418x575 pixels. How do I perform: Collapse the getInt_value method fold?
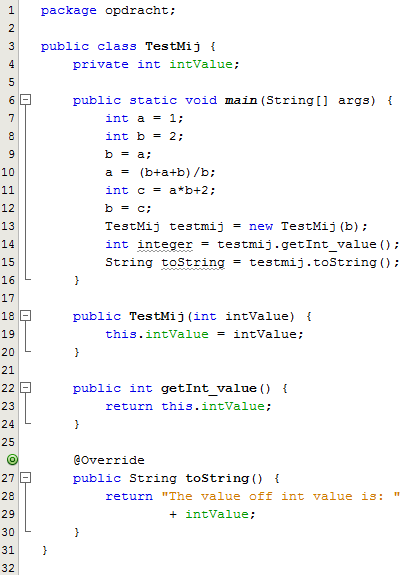click(x=25, y=388)
